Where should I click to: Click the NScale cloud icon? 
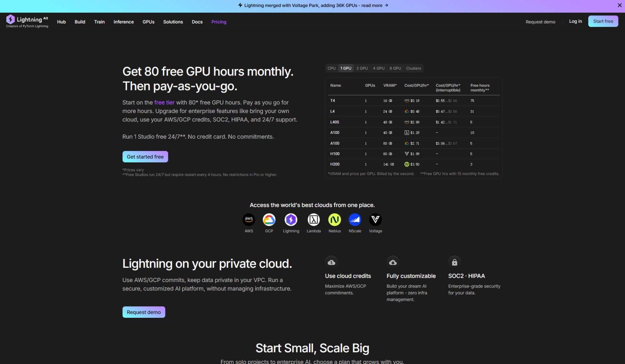pos(355,220)
